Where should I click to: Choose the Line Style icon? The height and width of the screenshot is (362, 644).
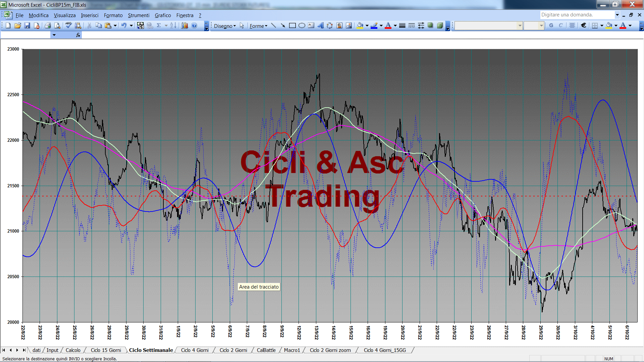tap(402, 25)
